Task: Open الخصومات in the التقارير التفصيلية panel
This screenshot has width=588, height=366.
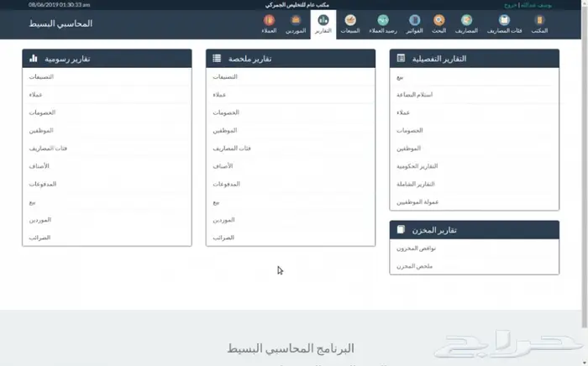Action: 410,130
